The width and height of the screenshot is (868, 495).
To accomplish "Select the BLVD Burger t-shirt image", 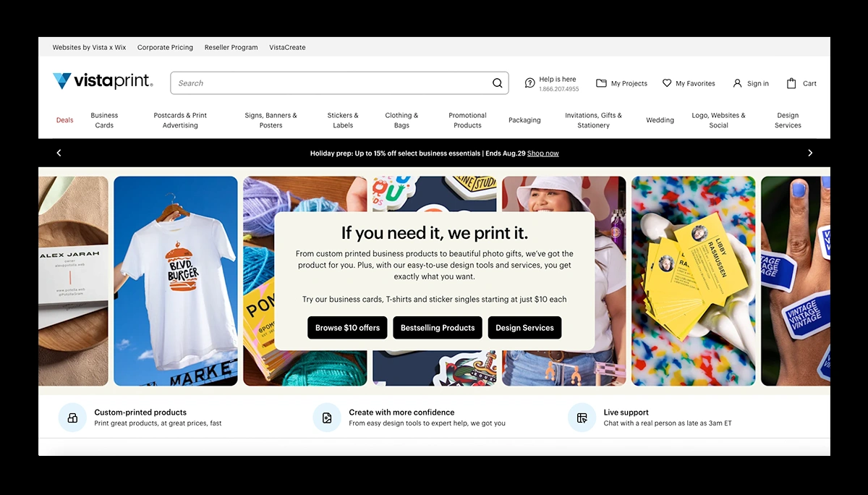I will pos(176,281).
